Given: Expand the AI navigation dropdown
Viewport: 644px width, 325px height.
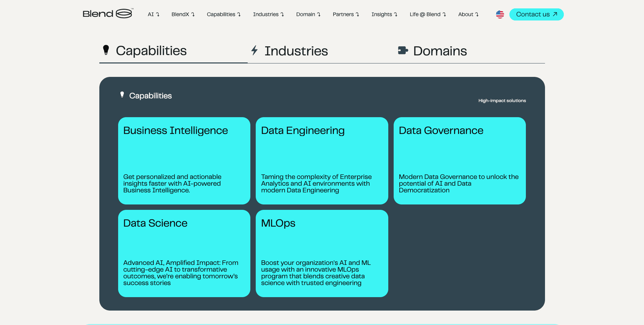Looking at the screenshot, I should tap(153, 14).
